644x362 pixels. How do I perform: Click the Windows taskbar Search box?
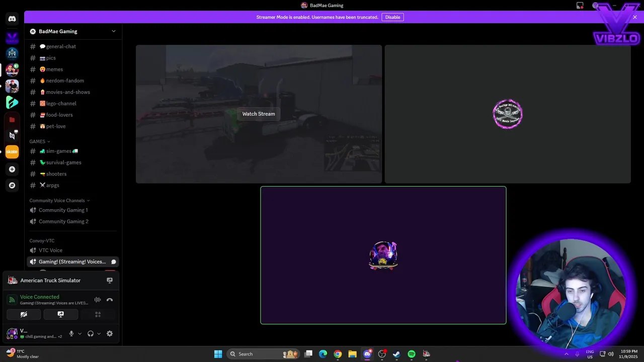[x=263, y=354]
